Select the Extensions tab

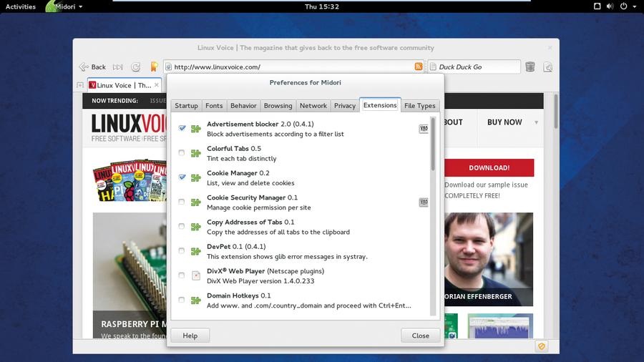(x=380, y=105)
